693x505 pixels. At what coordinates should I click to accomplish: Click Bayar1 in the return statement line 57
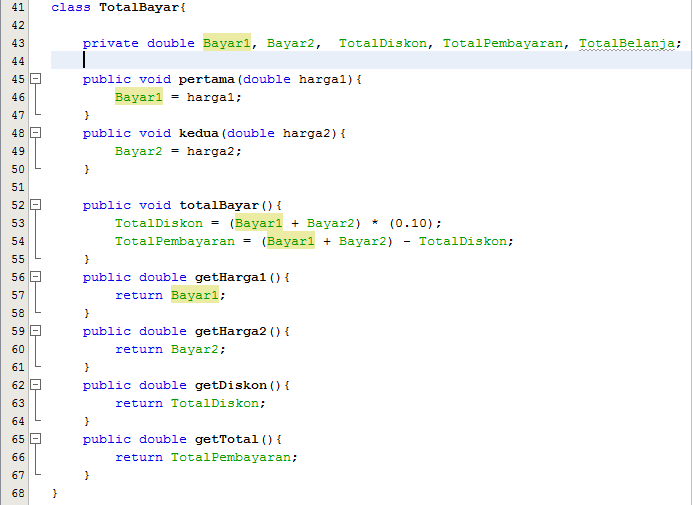(x=194, y=295)
